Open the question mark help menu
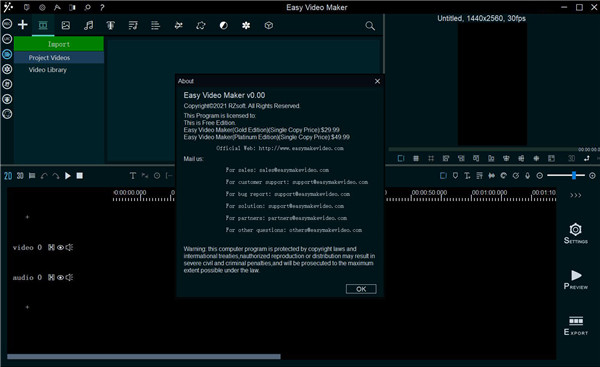Screen dimensions: 600x367 coord(102,7)
